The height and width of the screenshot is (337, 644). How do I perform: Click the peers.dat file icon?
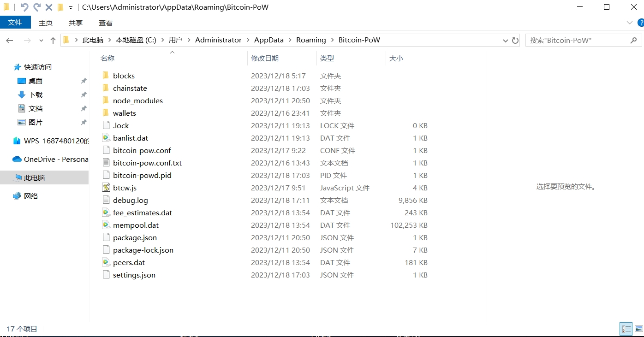coord(106,262)
